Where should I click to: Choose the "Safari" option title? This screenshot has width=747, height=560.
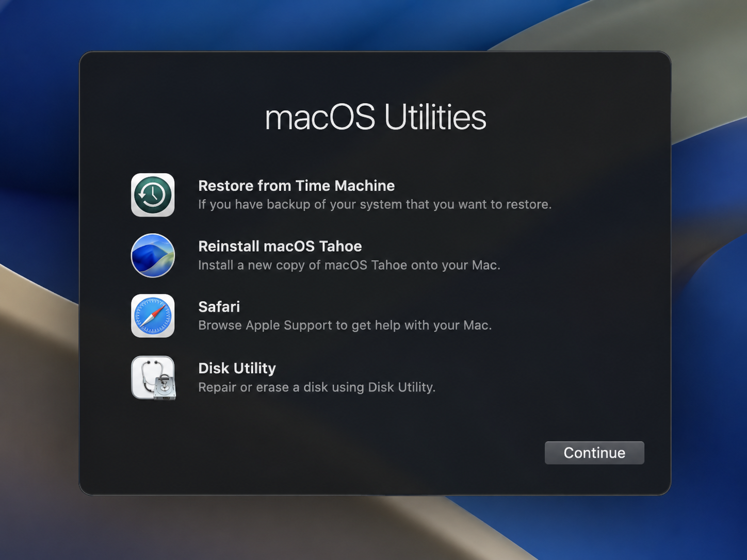pyautogui.click(x=219, y=307)
